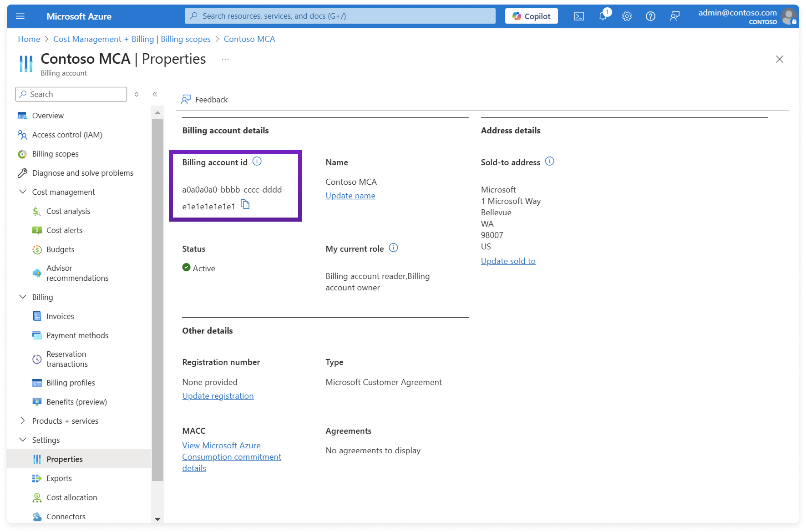Collapse the Billing group
This screenshot has height=532, width=806.
[23, 297]
